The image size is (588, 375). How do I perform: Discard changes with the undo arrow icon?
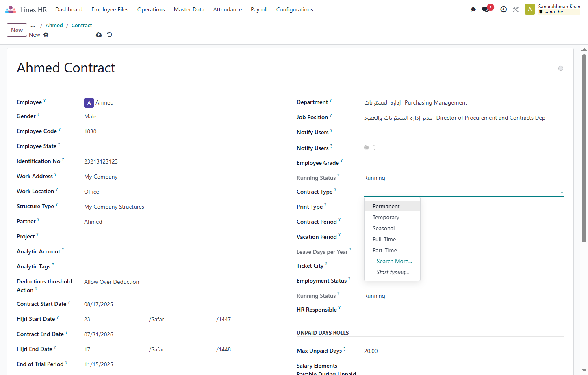[109, 35]
